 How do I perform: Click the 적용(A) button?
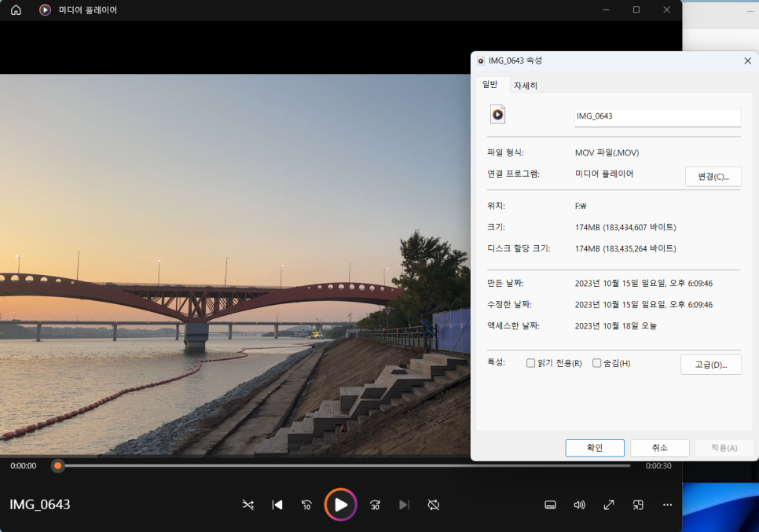724,448
